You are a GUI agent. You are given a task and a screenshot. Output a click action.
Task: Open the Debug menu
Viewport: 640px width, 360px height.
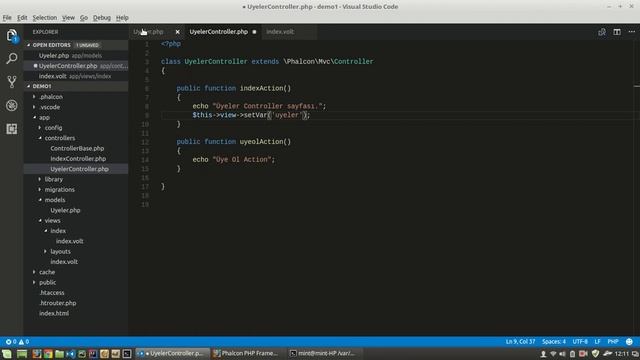pos(102,18)
